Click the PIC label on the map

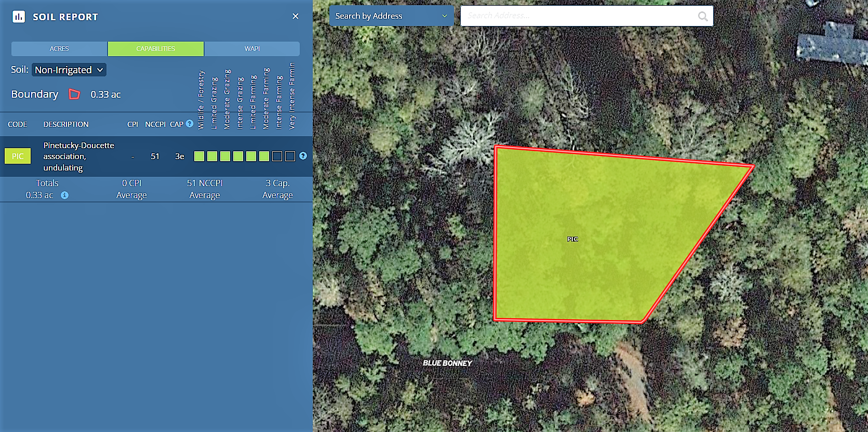coord(572,239)
